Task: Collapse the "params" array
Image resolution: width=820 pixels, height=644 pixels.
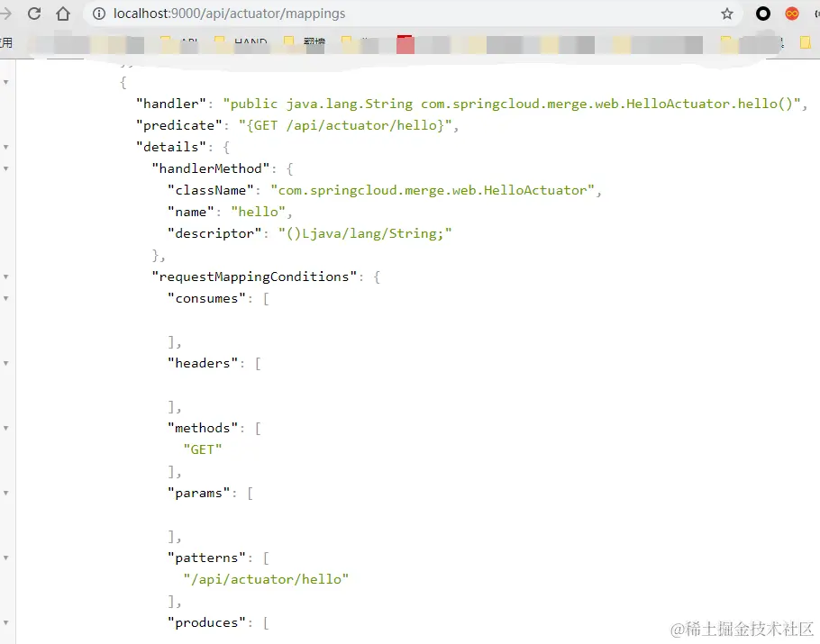Action: coord(5,493)
